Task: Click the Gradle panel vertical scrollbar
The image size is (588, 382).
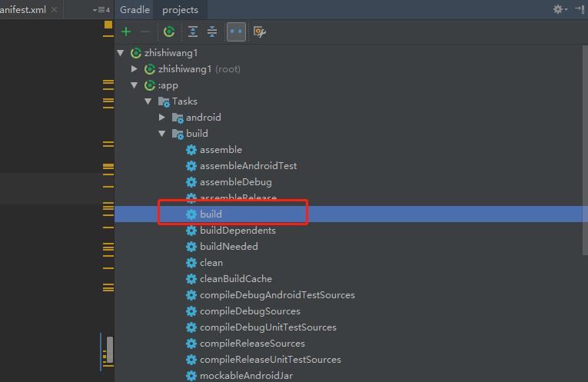Action: coord(585,150)
